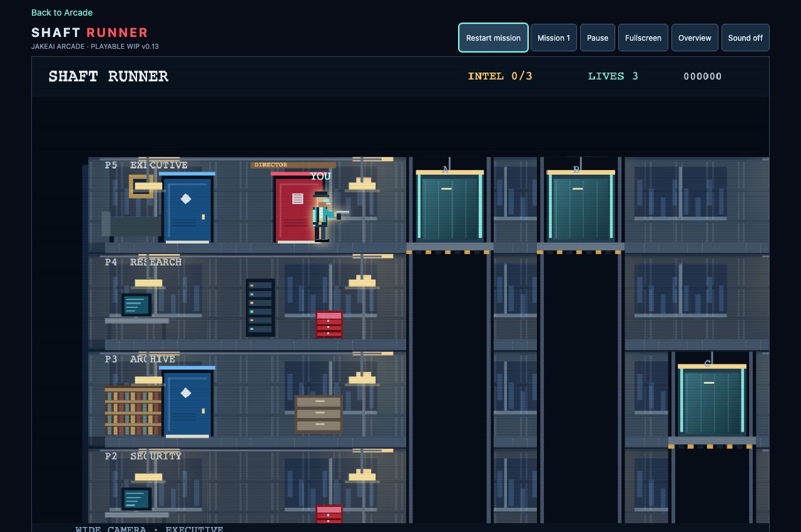801x532 pixels.
Task: Click the P5 EXECUTIVE floor label
Action: point(146,165)
